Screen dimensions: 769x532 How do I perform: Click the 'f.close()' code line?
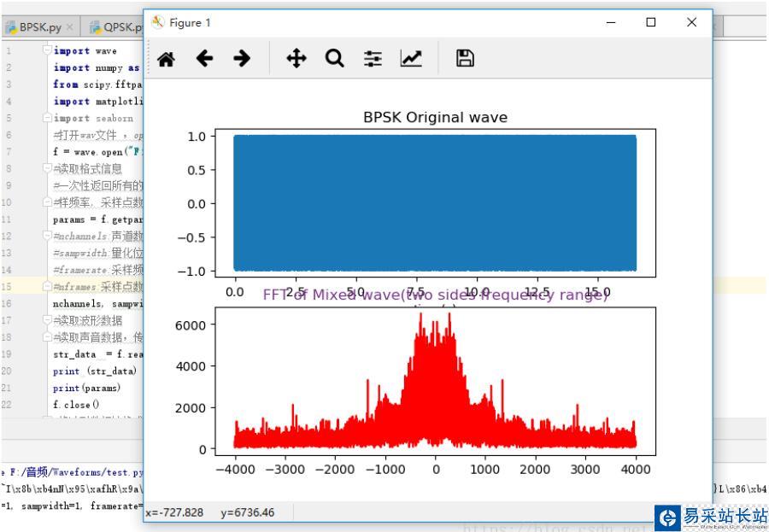76,405
